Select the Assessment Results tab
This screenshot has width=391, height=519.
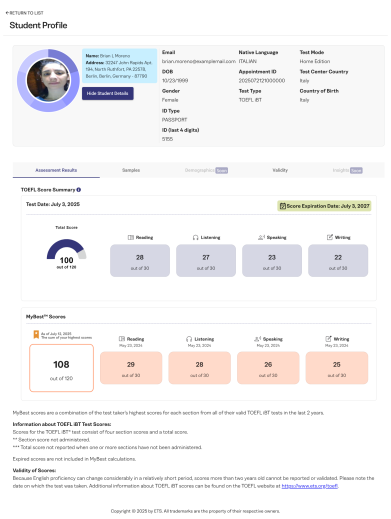(x=56, y=170)
